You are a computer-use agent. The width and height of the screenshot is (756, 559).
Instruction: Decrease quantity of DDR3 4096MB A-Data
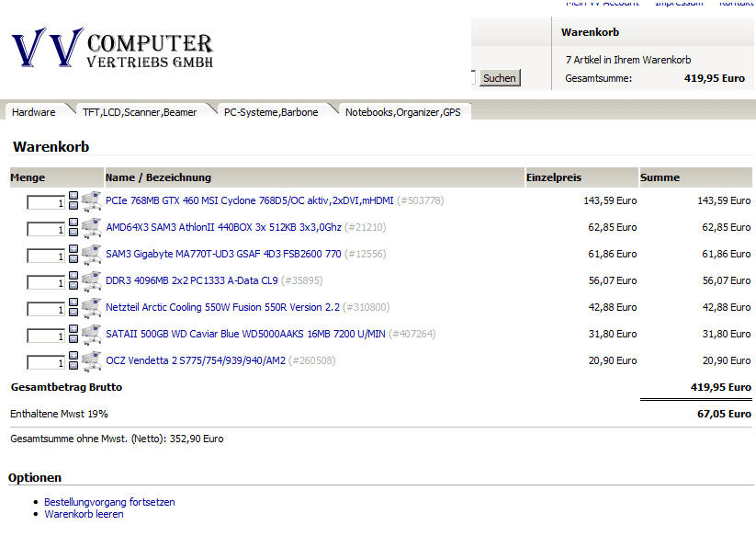coord(73,286)
